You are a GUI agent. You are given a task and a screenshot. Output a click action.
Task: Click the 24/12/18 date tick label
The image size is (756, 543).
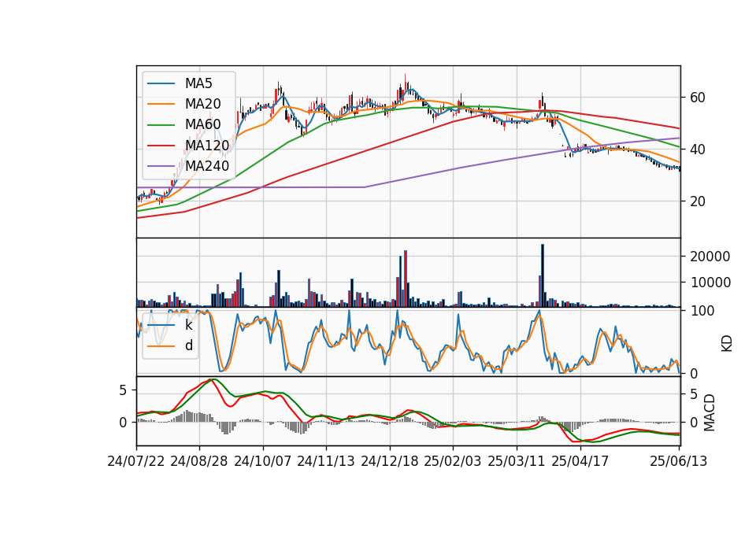tap(390, 461)
